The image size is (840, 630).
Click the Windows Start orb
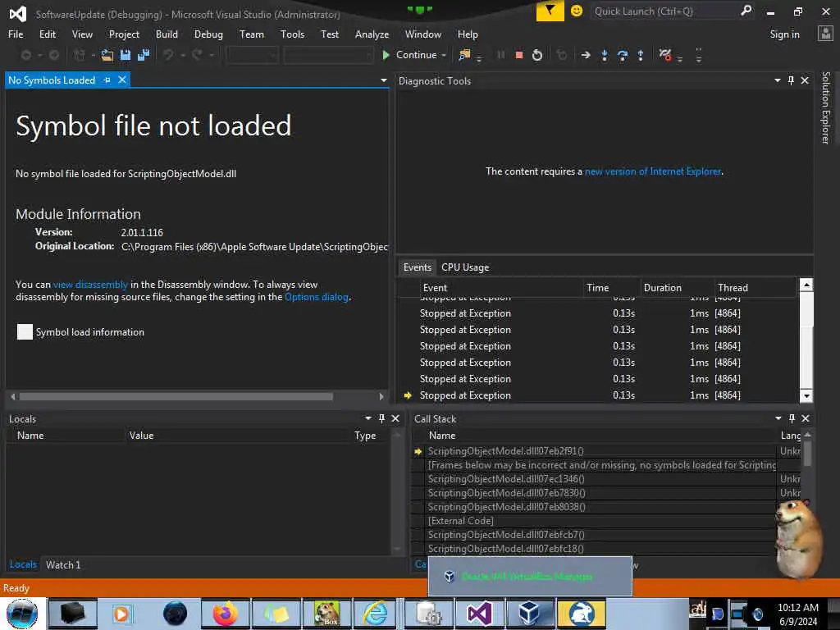tap(22, 614)
